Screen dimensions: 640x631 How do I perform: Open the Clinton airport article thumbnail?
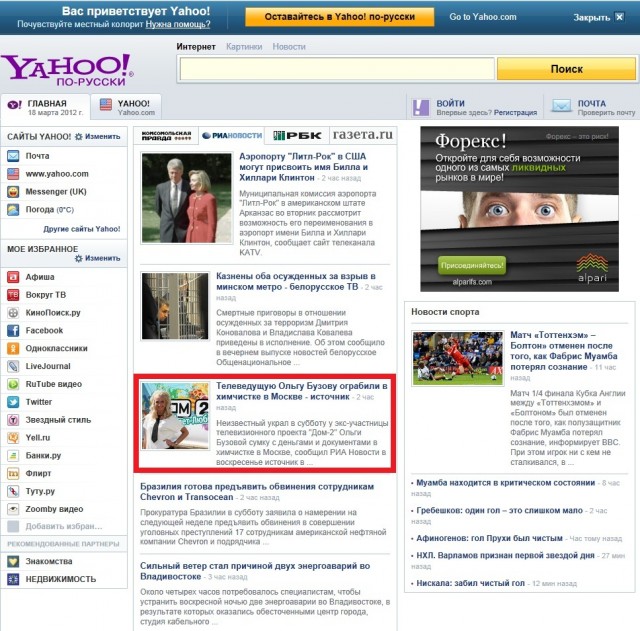[187, 198]
